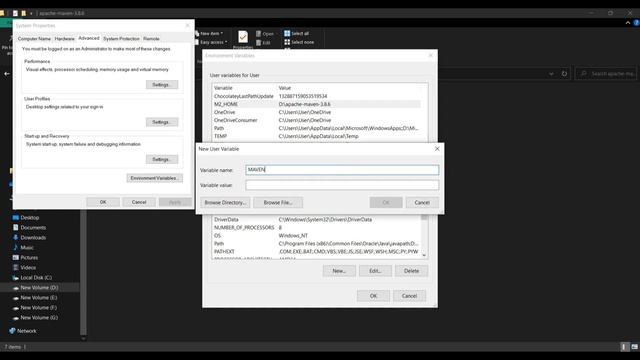Open Hardware tab in System Properties
This screenshot has width=640, height=360.
[64, 39]
